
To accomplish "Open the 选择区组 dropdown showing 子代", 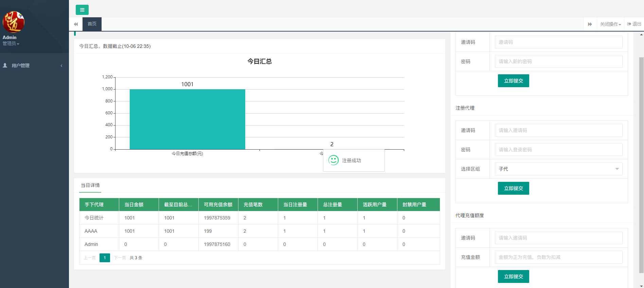I will tap(558, 169).
